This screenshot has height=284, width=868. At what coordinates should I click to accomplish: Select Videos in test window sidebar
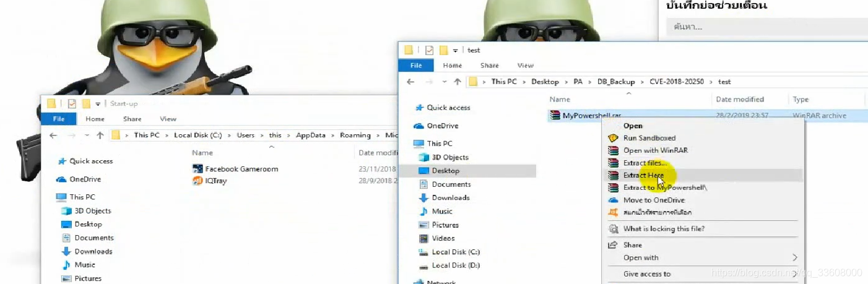tap(443, 238)
